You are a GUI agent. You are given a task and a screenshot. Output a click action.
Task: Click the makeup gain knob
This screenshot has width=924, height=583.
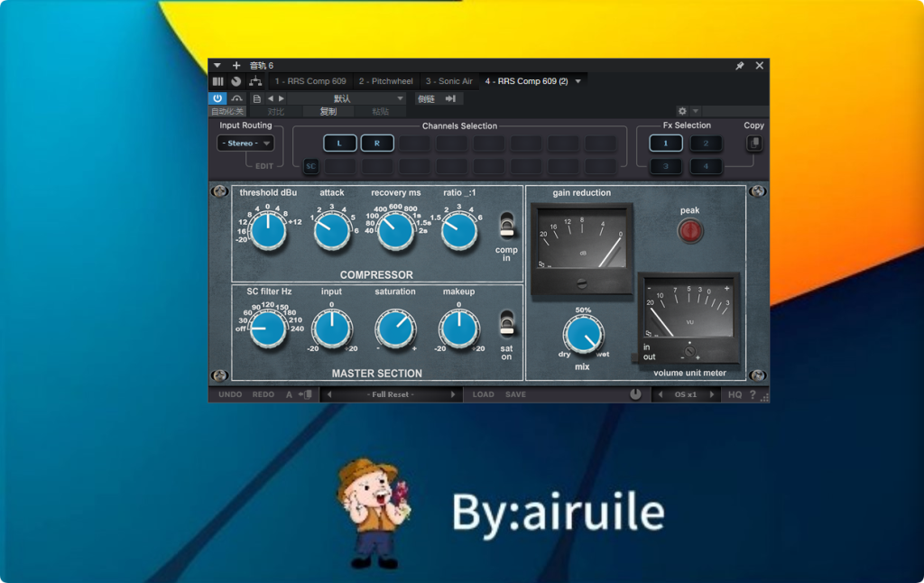click(459, 329)
